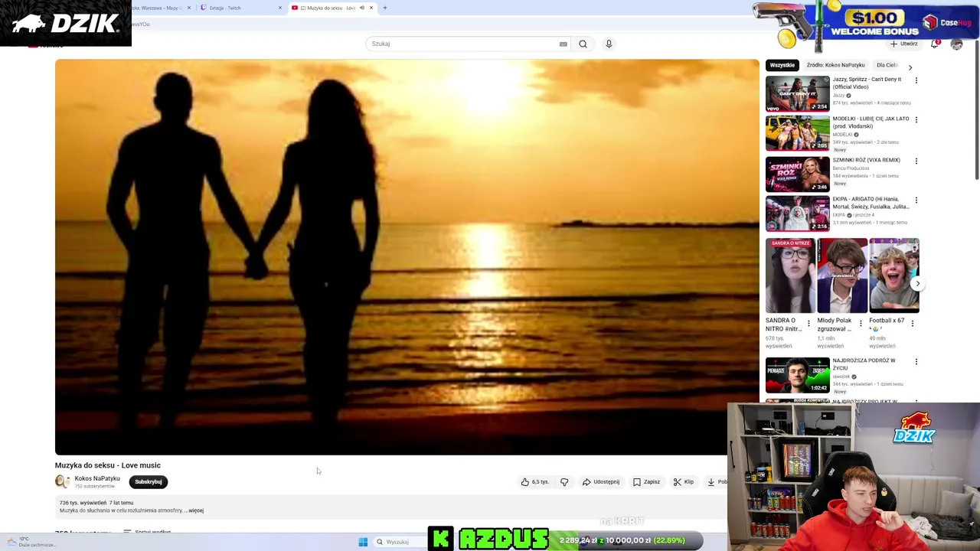Screen dimensions: 980x551
Task: Open the options menu for Jazzy Can't Deny It
Action: tap(916, 80)
